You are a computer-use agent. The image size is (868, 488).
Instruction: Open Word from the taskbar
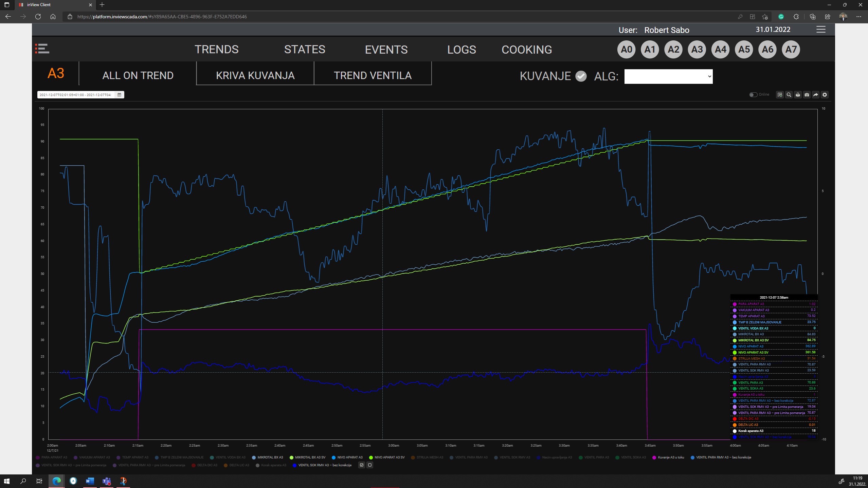coord(90,481)
